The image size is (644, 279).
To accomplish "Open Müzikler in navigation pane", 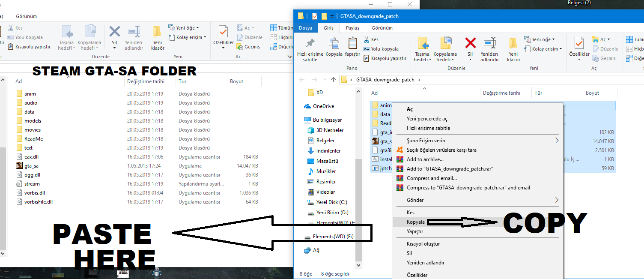I will point(321,171).
